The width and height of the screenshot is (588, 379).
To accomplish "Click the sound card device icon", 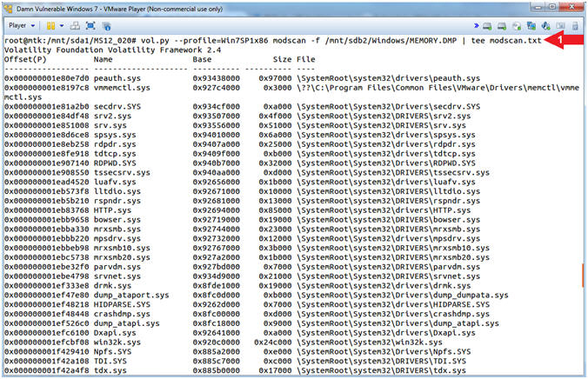I will [546, 26].
